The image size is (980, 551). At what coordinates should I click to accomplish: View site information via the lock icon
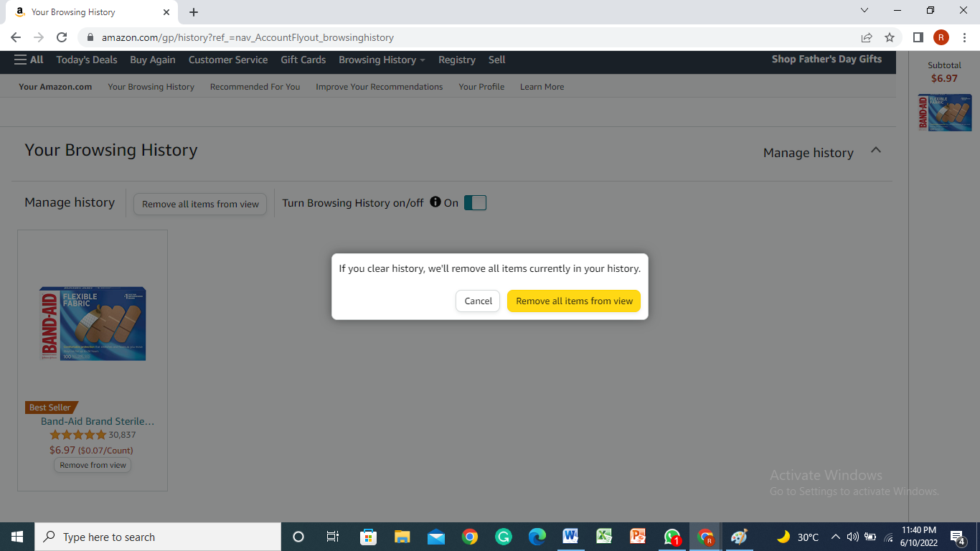pyautogui.click(x=90, y=37)
